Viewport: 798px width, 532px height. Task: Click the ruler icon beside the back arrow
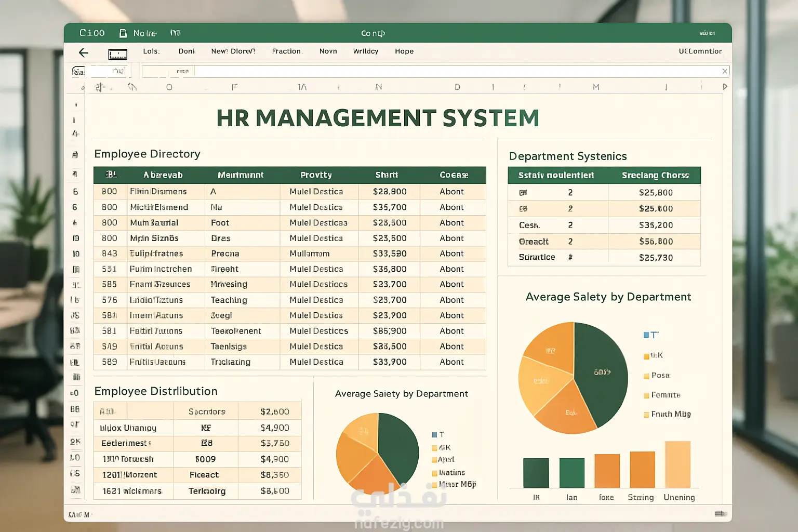coord(117,54)
